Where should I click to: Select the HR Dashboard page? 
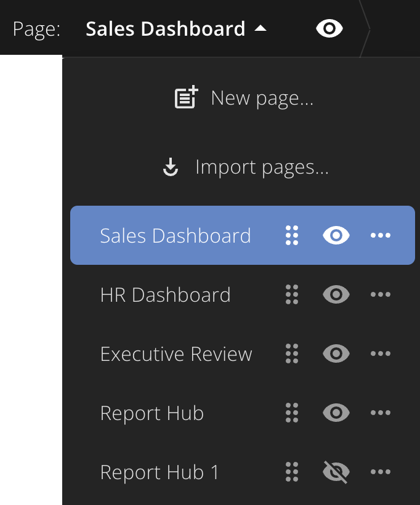point(165,295)
